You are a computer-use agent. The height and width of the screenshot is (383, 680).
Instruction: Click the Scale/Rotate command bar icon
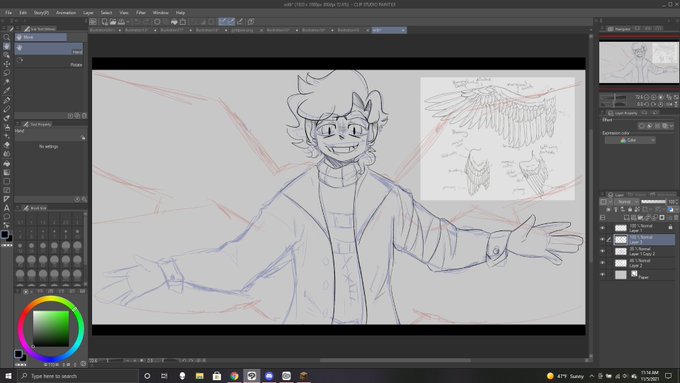(x=183, y=22)
